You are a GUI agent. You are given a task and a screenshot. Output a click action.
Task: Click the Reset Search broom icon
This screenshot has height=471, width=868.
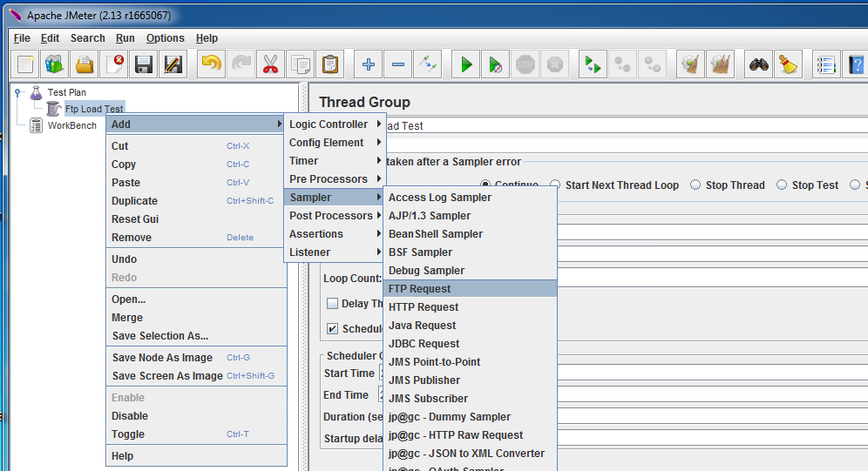point(789,64)
